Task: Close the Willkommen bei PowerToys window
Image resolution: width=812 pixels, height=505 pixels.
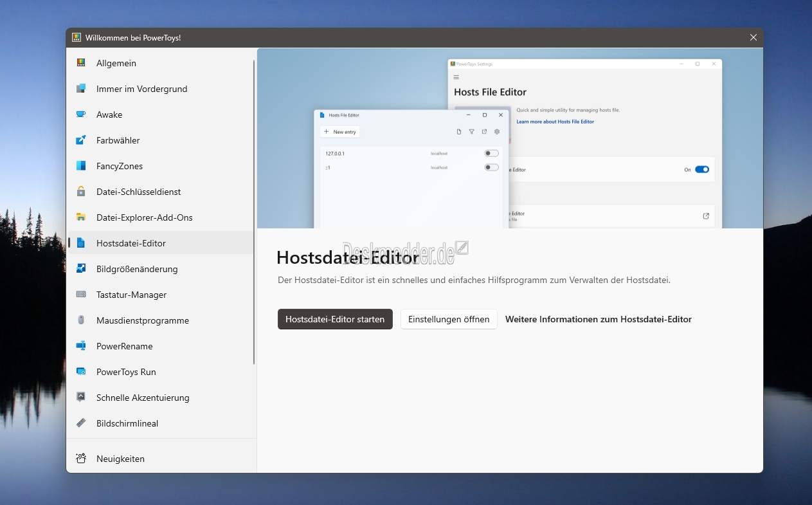Action: [753, 37]
